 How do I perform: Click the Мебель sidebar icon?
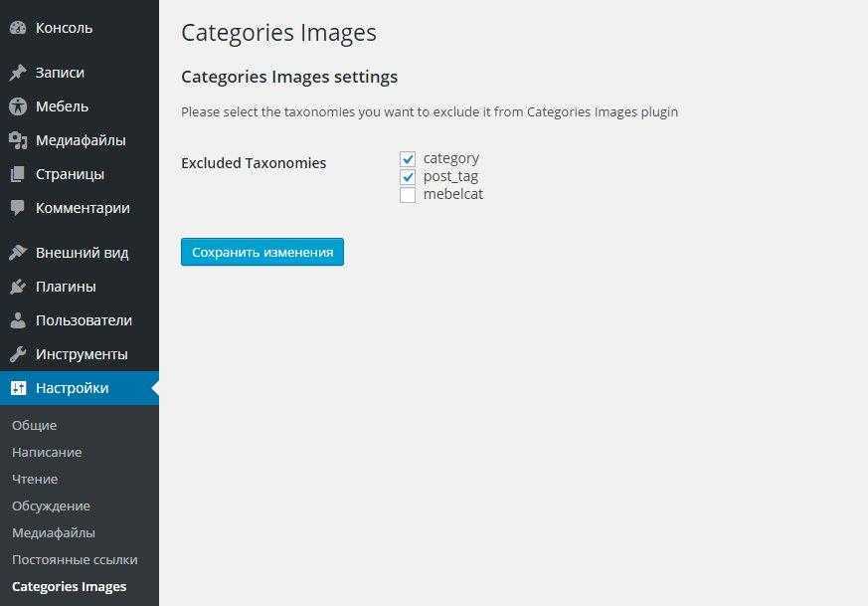(18, 106)
